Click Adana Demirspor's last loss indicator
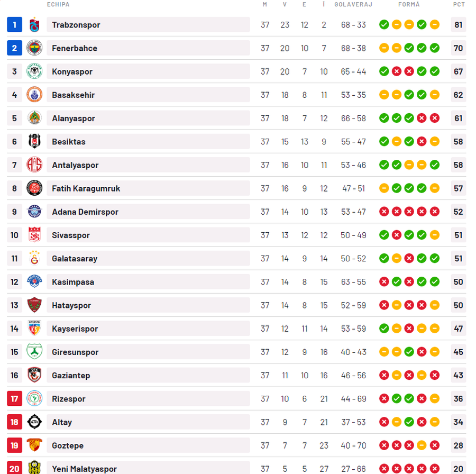This screenshot has height=474, width=476. point(434,212)
